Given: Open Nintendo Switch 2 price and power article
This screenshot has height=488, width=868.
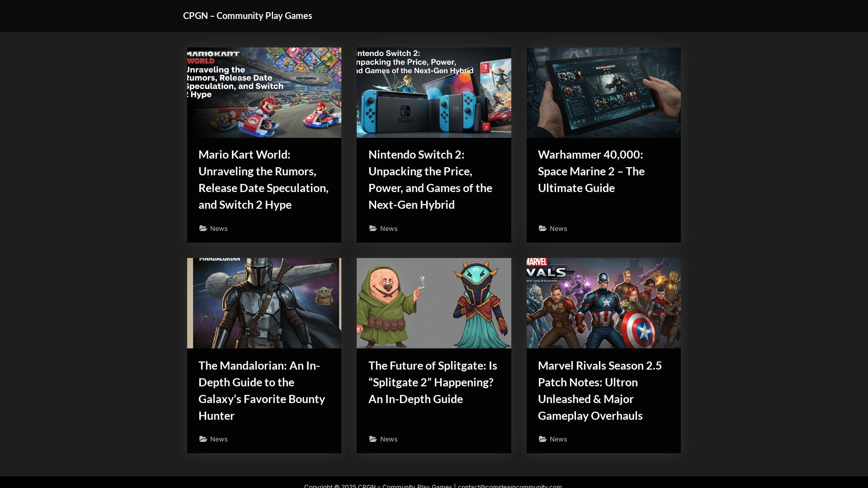Looking at the screenshot, I should pyautogui.click(x=430, y=179).
